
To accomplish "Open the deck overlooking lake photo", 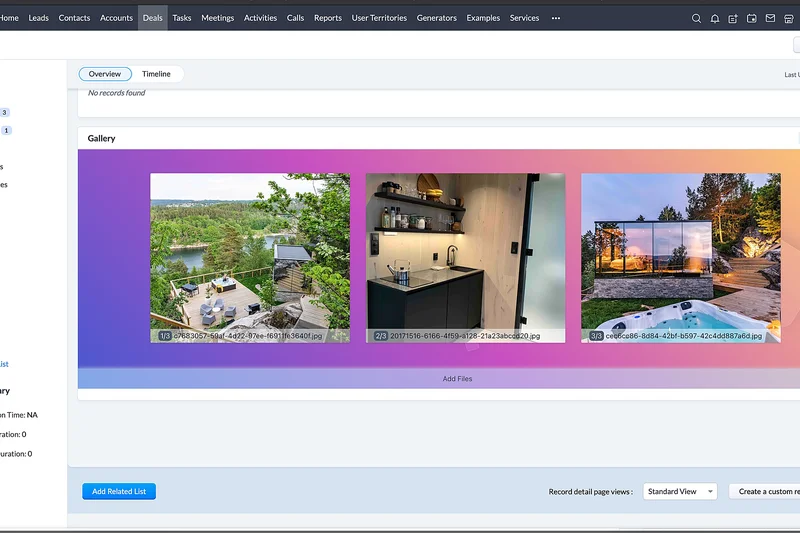I will point(250,257).
